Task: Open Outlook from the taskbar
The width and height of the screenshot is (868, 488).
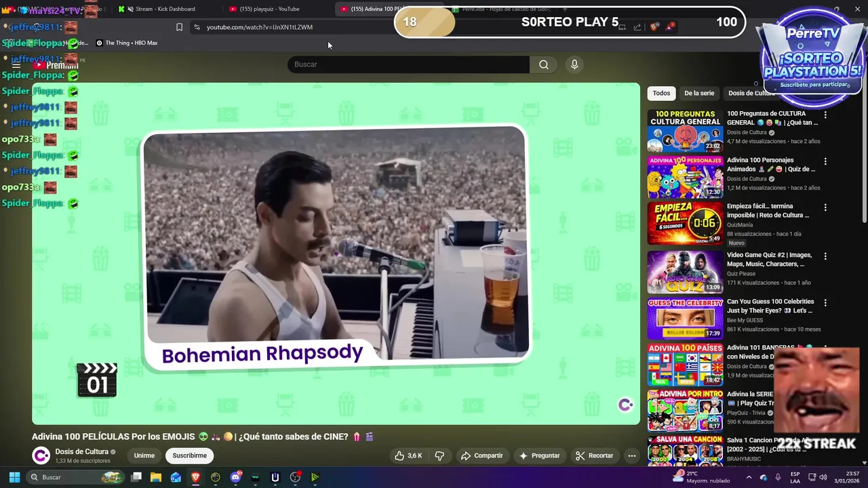Action: click(x=176, y=477)
